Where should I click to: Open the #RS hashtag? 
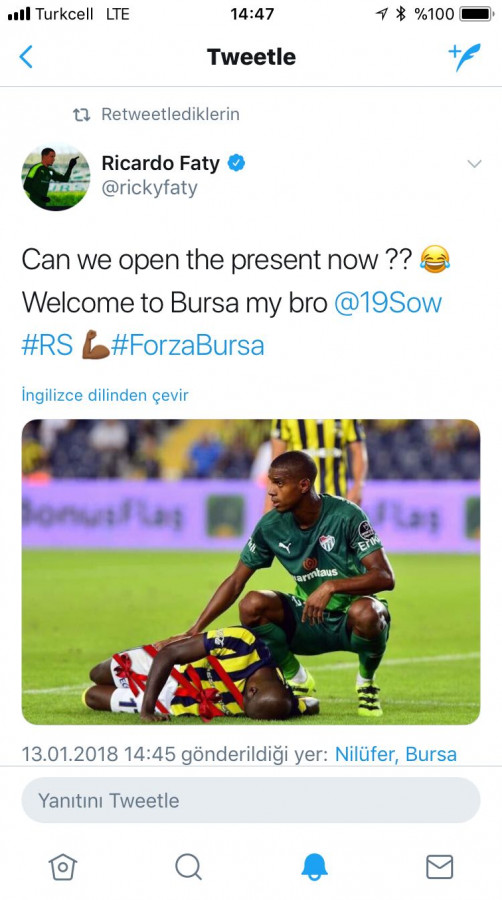coord(48,346)
